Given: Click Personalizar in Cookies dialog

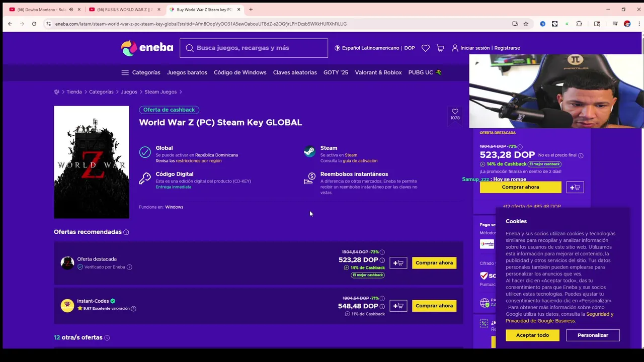Looking at the screenshot, I should pyautogui.click(x=593, y=335).
